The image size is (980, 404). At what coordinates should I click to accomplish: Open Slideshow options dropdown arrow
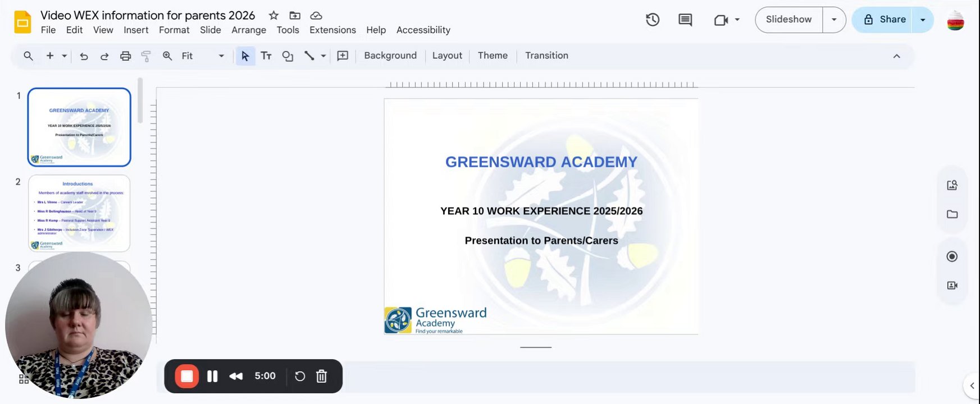coord(834,20)
